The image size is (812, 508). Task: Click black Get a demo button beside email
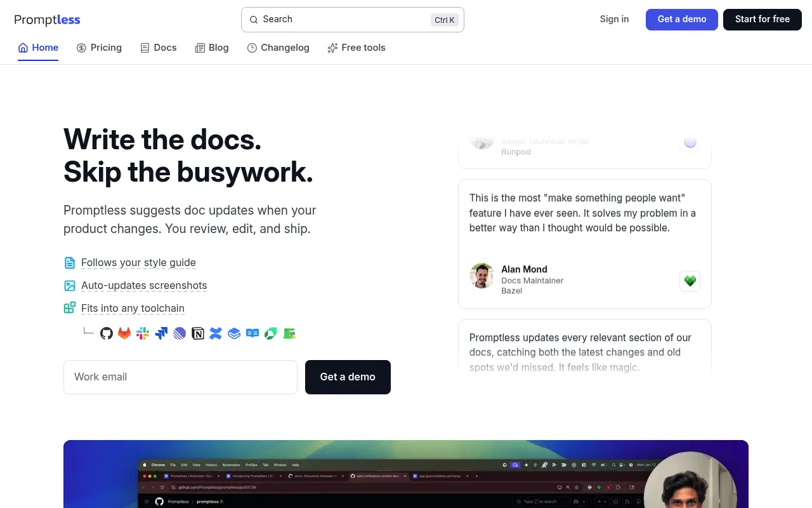[348, 377]
